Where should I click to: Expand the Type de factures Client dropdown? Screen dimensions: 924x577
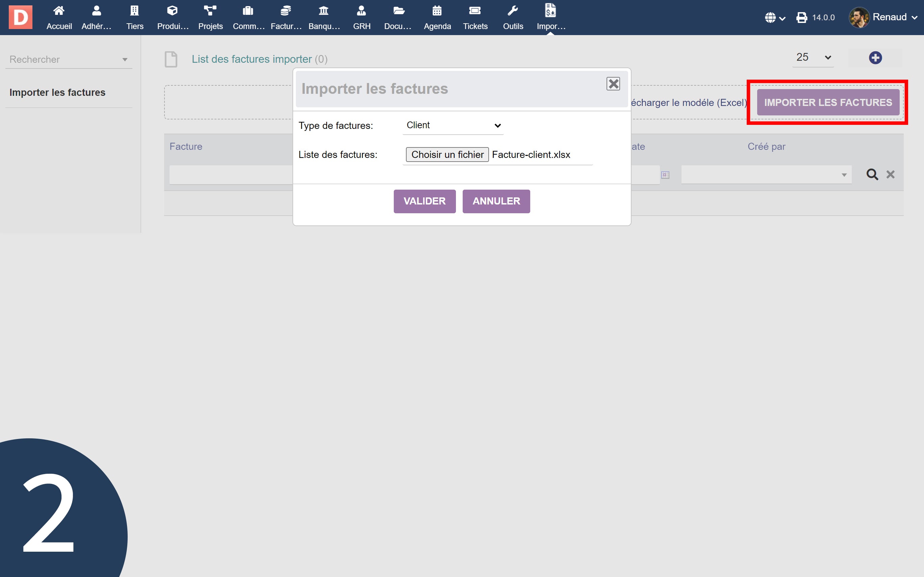click(453, 126)
